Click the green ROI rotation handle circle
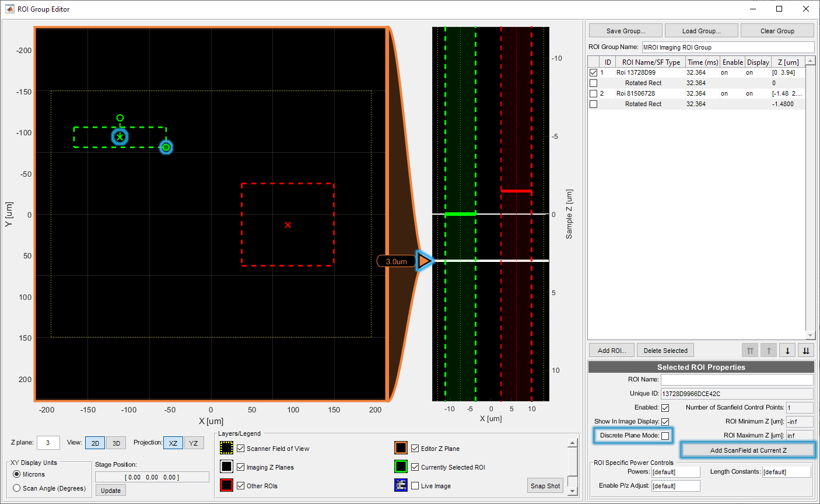Viewport: 820px width, 504px height. tap(120, 118)
